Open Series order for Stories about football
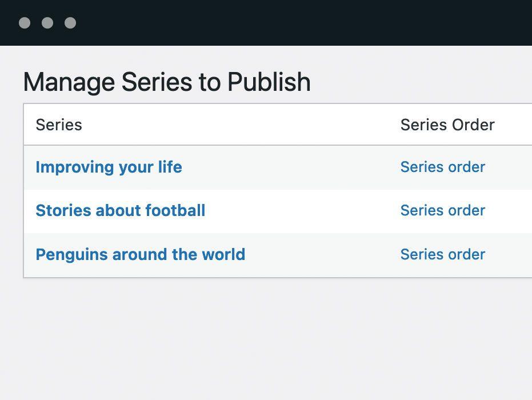The height and width of the screenshot is (400, 532). point(443,210)
